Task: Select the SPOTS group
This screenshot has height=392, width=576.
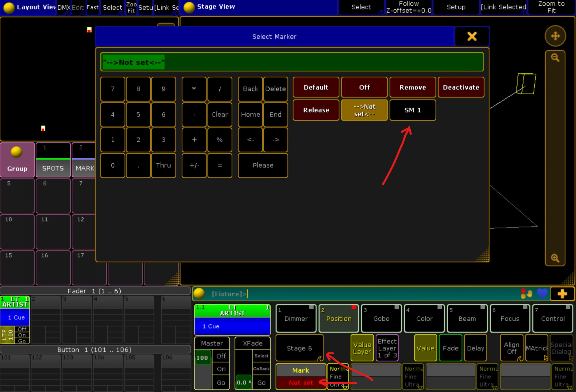Action: (53, 160)
